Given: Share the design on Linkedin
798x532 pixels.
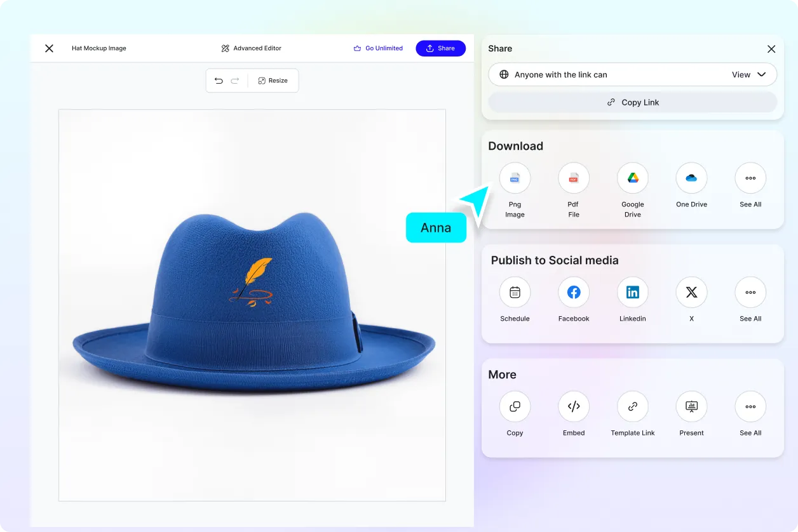Looking at the screenshot, I should [x=632, y=292].
